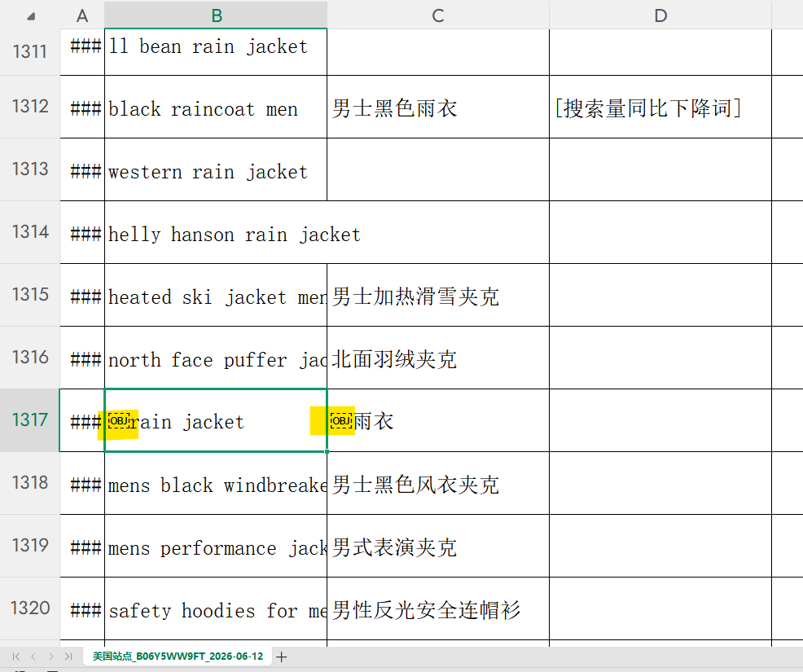Click cell '北面羽绒夹克'

tap(438, 358)
